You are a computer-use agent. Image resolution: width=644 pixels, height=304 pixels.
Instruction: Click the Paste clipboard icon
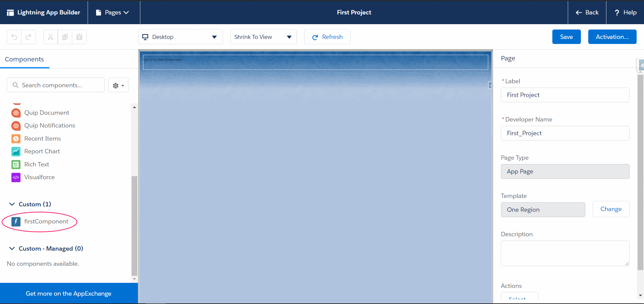(79, 37)
